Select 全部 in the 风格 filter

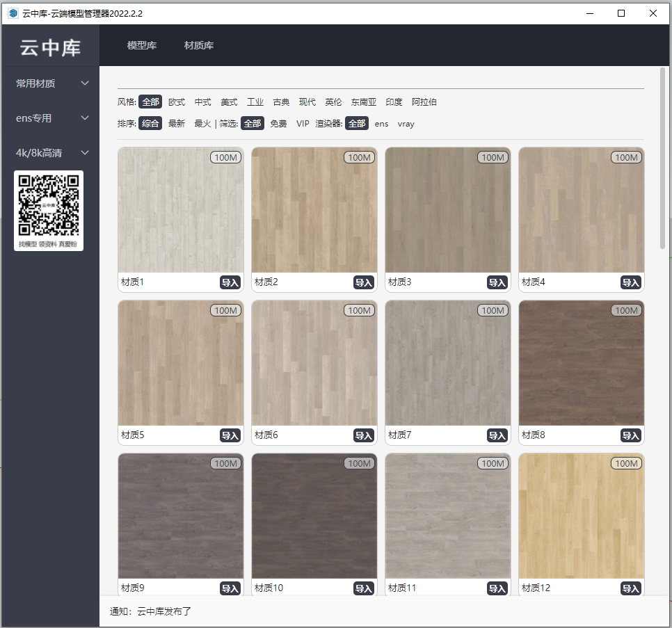[150, 102]
